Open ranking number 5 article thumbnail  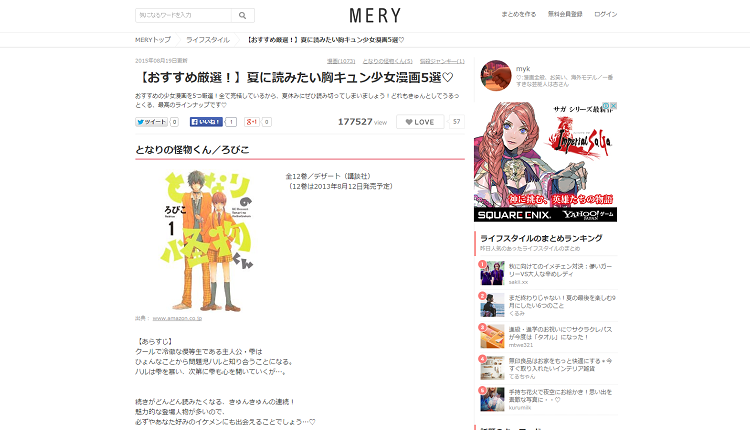tap(492, 399)
